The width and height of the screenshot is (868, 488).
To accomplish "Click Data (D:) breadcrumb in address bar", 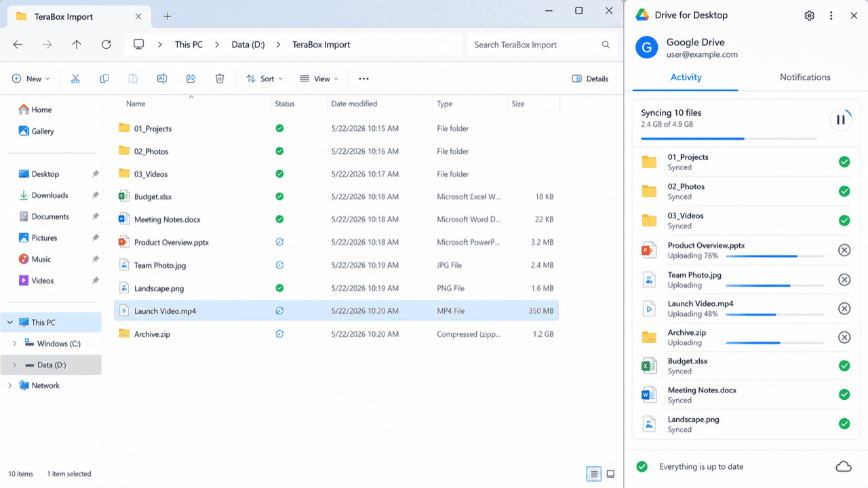I will 248,45.
